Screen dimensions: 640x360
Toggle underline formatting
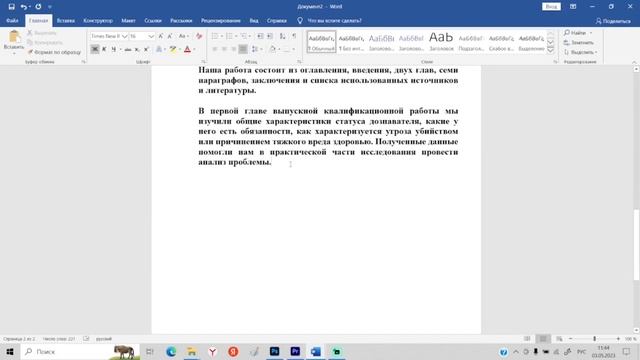point(114,49)
